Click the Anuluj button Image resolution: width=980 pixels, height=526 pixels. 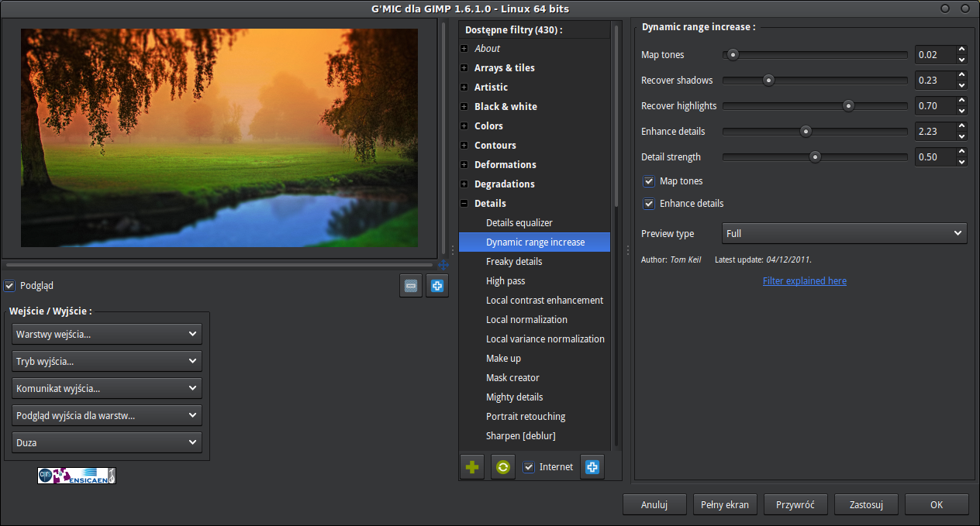(x=654, y=504)
